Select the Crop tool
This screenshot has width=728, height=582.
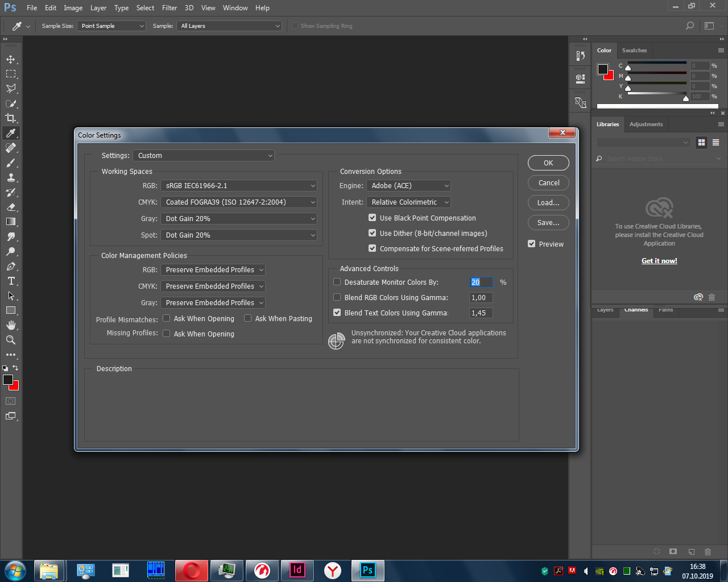[x=11, y=118]
